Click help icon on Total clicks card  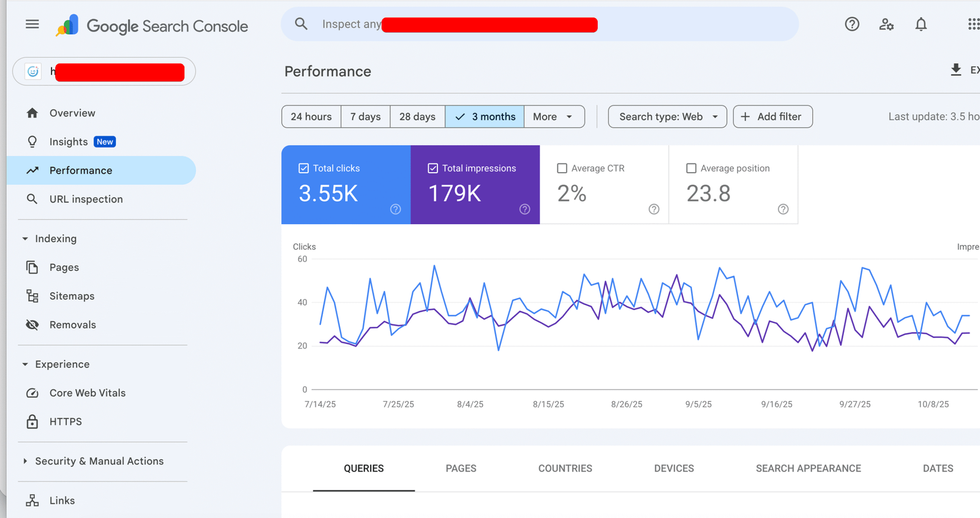(396, 209)
